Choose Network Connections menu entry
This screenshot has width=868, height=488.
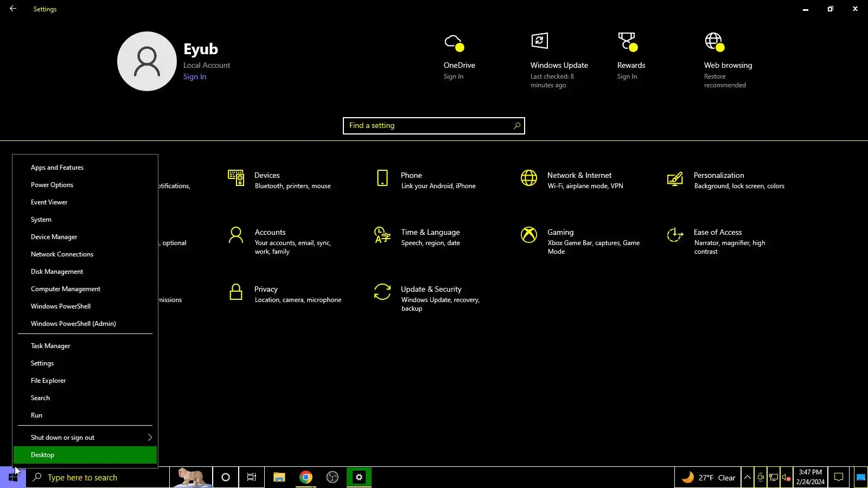(x=85, y=254)
